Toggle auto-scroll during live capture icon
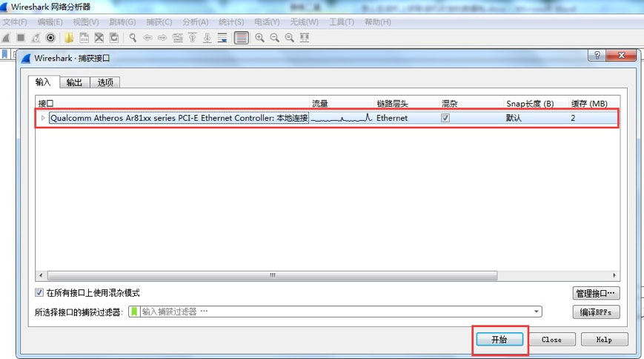The height and width of the screenshot is (359, 644). (x=222, y=38)
